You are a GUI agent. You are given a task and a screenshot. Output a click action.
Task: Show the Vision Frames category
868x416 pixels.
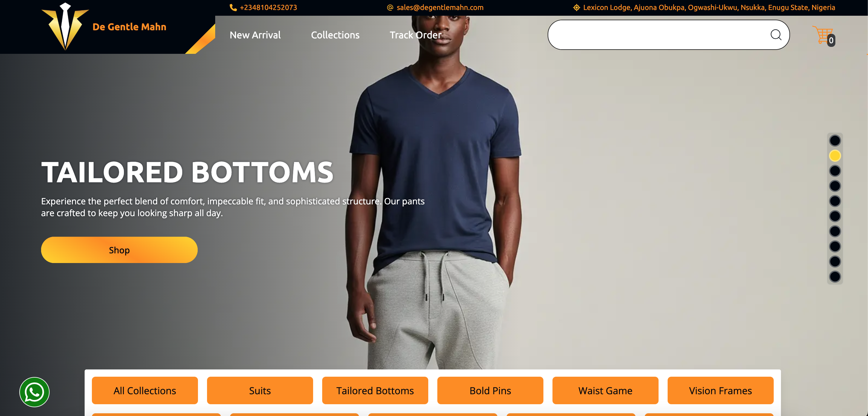click(x=721, y=390)
